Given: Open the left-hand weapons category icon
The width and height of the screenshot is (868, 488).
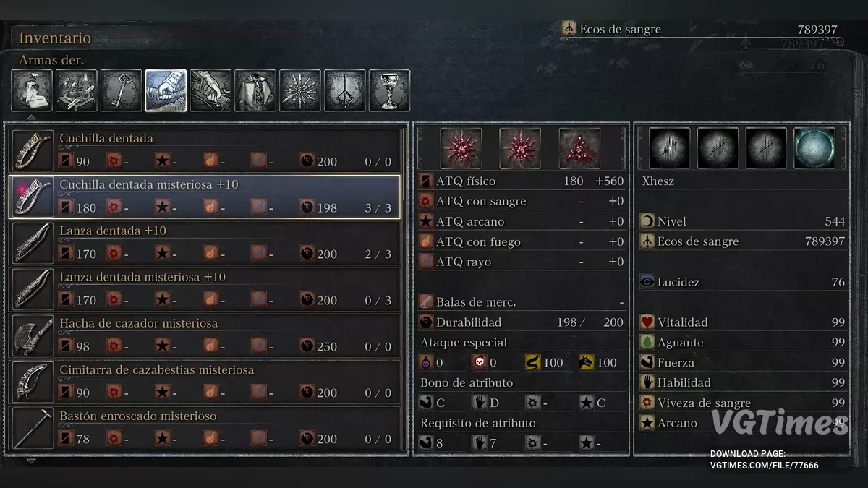Looking at the screenshot, I should coord(210,90).
